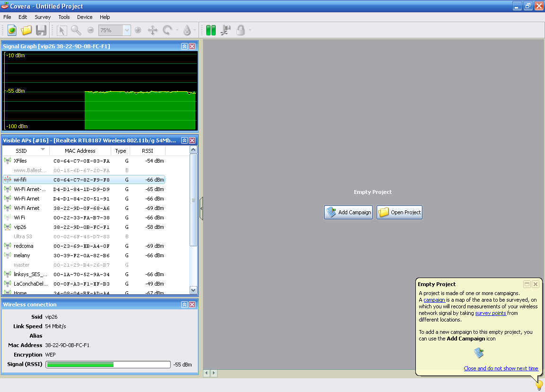Image resolution: width=545 pixels, height=392 pixels.
Task: Open the 75% zoom level dropdown
Action: (x=126, y=30)
